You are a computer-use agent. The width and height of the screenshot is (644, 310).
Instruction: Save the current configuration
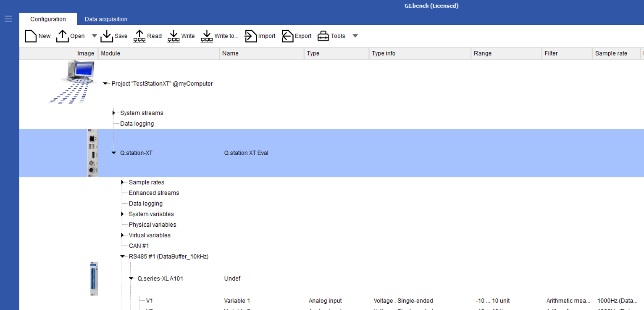[x=107, y=36]
